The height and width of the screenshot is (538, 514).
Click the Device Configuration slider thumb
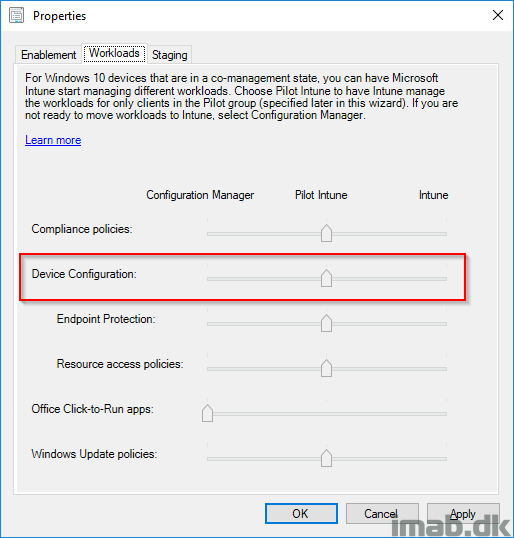326,278
